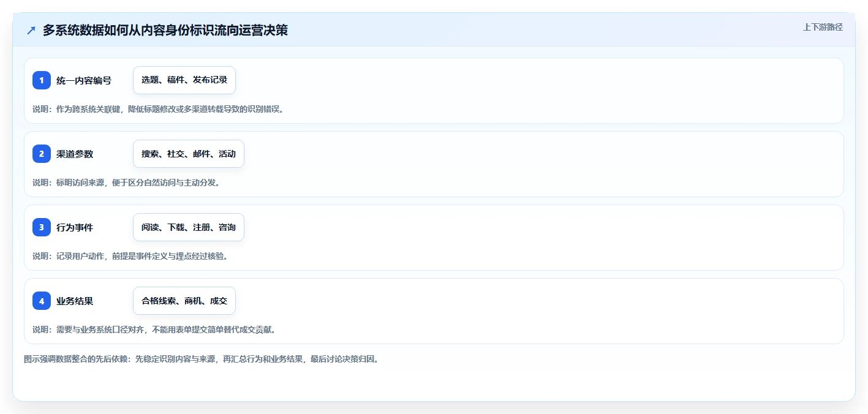
Task: Click the 行为事件 step label
Action: click(x=75, y=227)
